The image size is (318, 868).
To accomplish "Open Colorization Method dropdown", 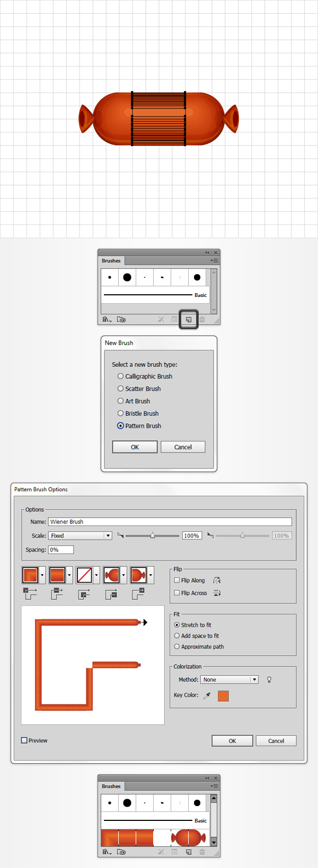I will (x=229, y=680).
